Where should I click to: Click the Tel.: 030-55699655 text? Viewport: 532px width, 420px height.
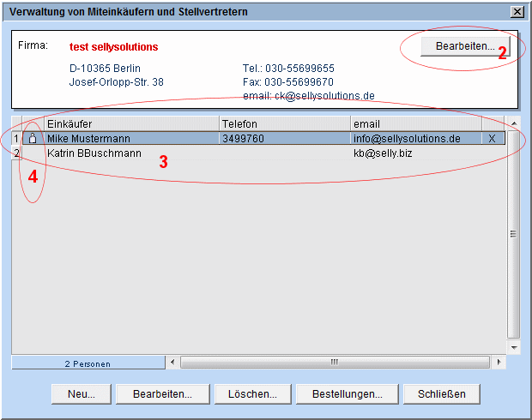tap(288, 69)
